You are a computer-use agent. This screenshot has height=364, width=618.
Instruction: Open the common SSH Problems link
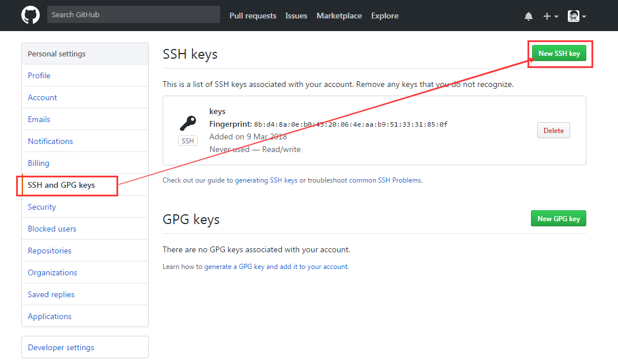tap(385, 180)
